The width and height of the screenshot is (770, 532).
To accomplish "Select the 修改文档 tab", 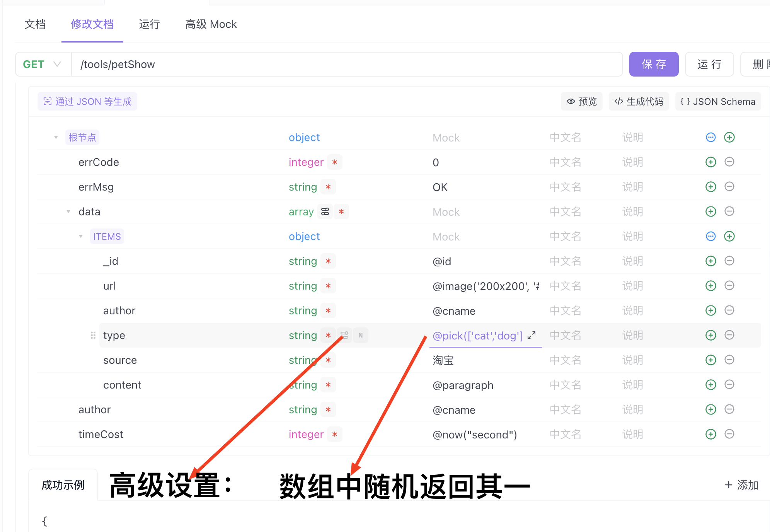I will pos(92,24).
